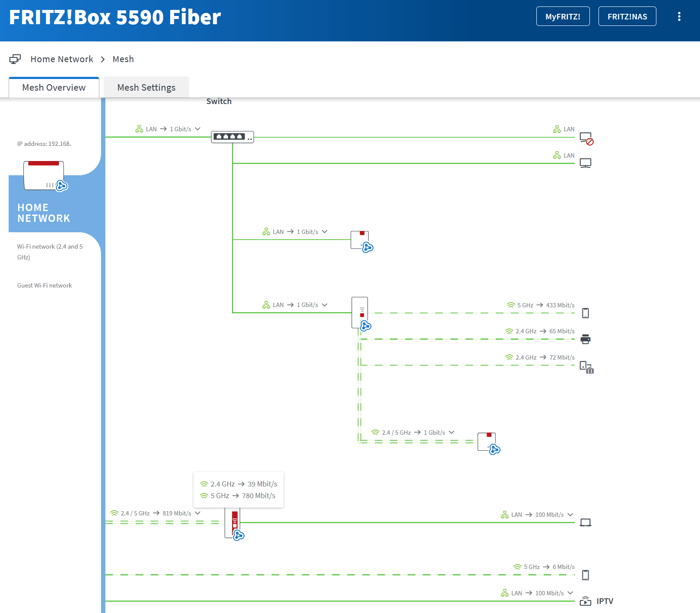Click the printer device icon
Viewport: 700px width, 613px height.
[x=586, y=339]
